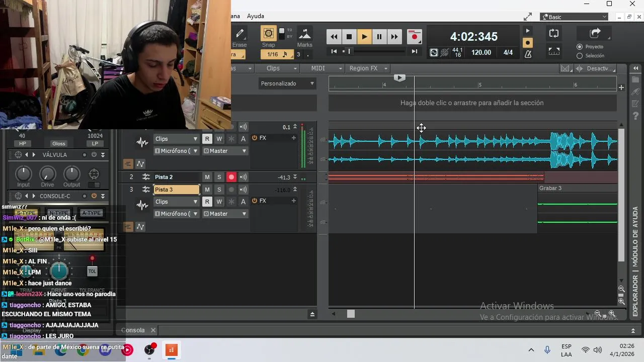This screenshot has height=362, width=644.
Task: Open the Ayuda menu
Action: pyautogui.click(x=256, y=16)
